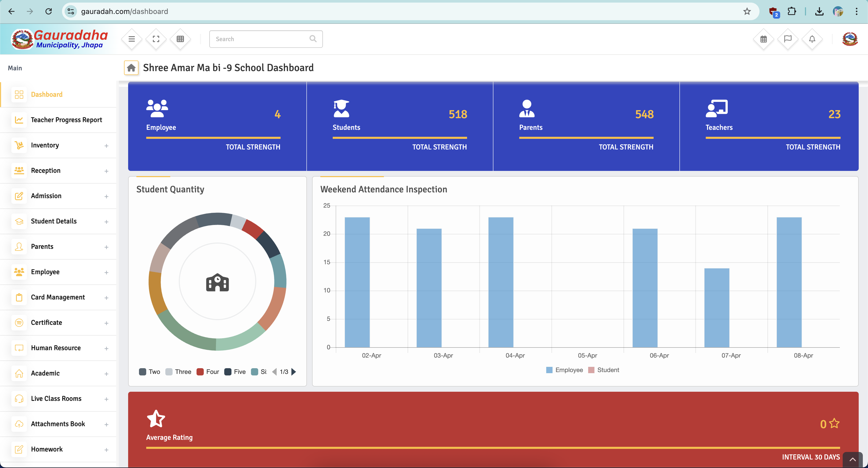868x468 pixels.
Task: Expand the Employee menu plus sign
Action: pyautogui.click(x=106, y=272)
